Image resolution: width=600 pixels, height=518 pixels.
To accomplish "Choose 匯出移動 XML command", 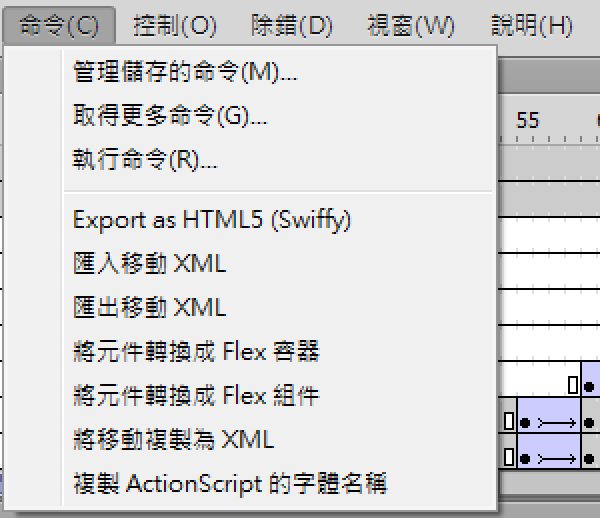I will tap(277, 308).
